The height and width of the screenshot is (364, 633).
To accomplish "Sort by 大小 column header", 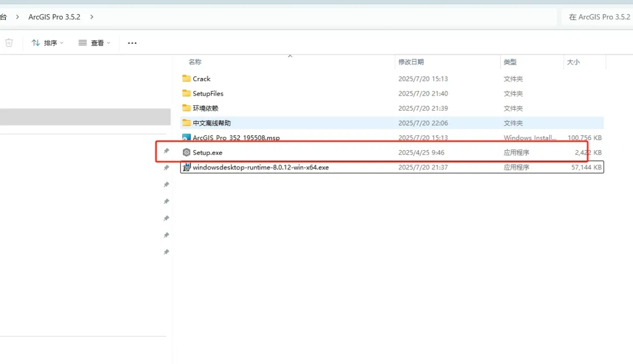I will point(573,62).
